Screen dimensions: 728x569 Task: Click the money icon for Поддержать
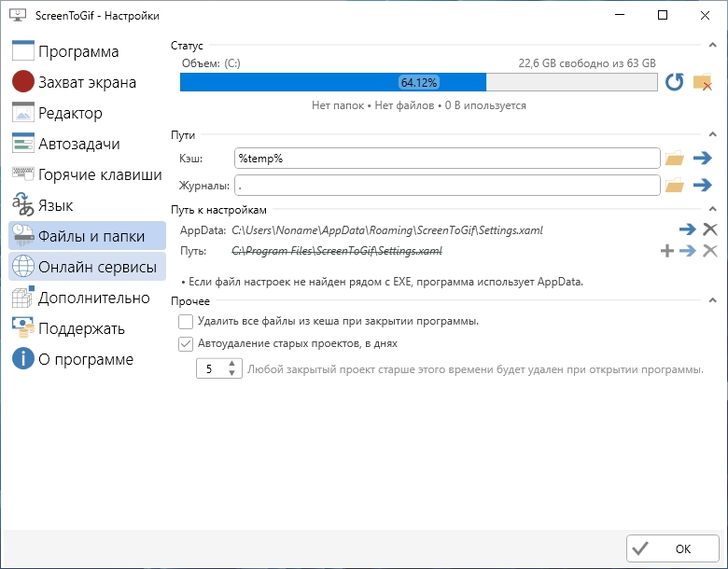[22, 327]
